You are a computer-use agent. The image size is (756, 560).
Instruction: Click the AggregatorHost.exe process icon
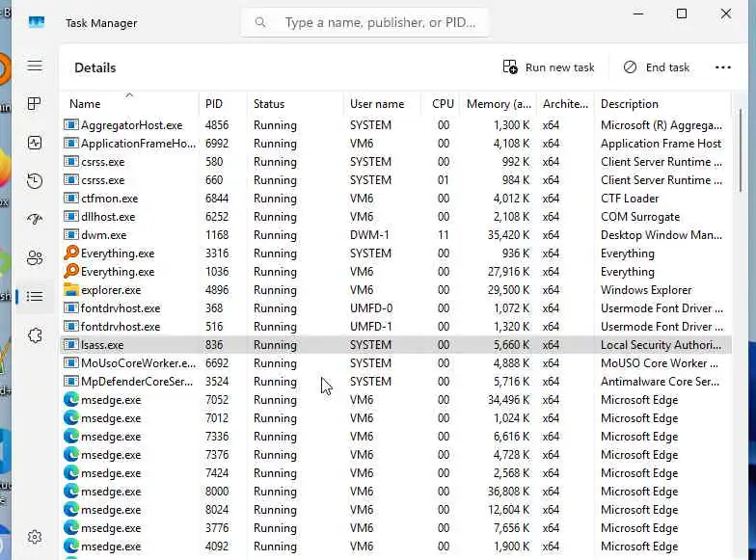(71, 125)
